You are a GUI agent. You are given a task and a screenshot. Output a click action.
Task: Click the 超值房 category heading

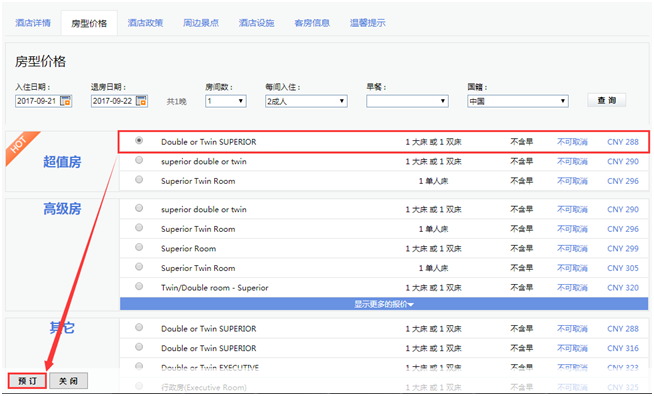62,162
